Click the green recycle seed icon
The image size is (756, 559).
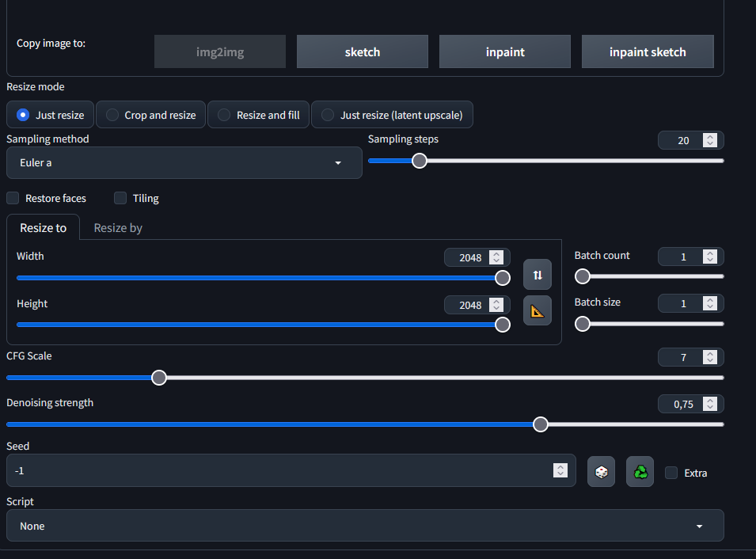(640, 472)
